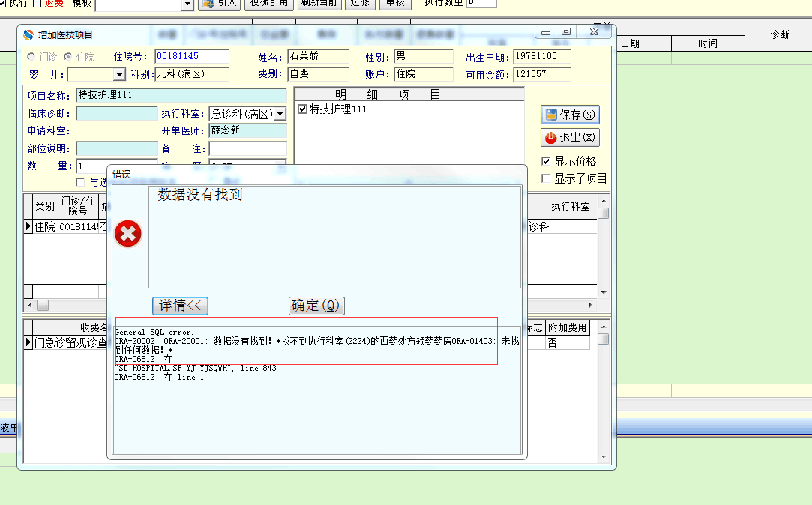Click the 类别 column header

[45, 206]
